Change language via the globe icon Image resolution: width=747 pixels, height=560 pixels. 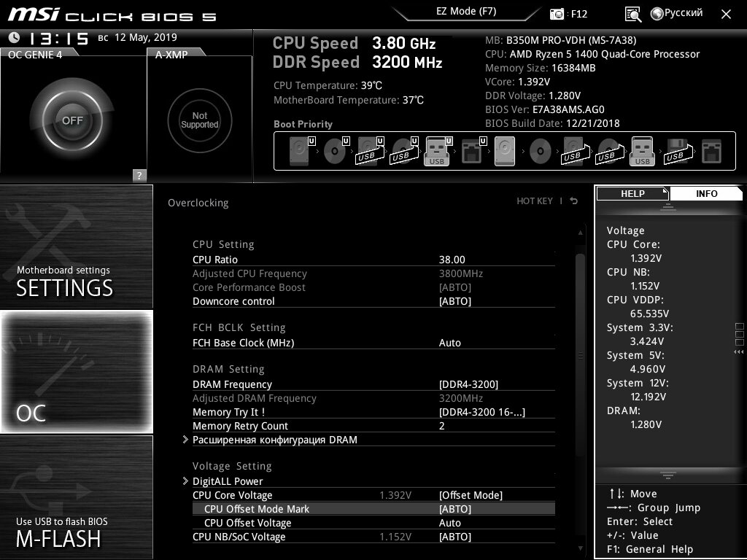click(x=657, y=14)
